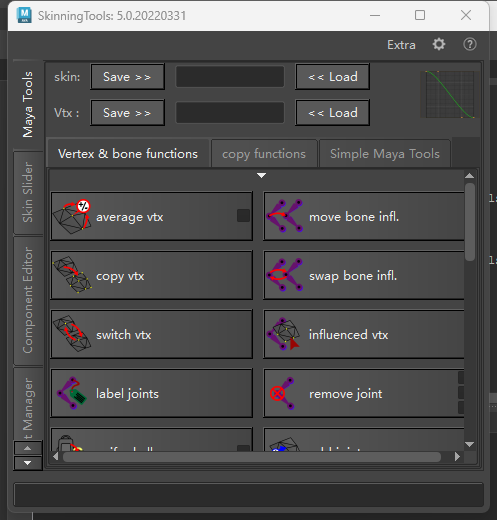Maximize the SkinningTools window

click(420, 15)
